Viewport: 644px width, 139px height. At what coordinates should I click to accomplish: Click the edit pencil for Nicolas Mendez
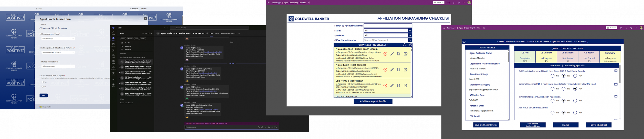tap(392, 54)
